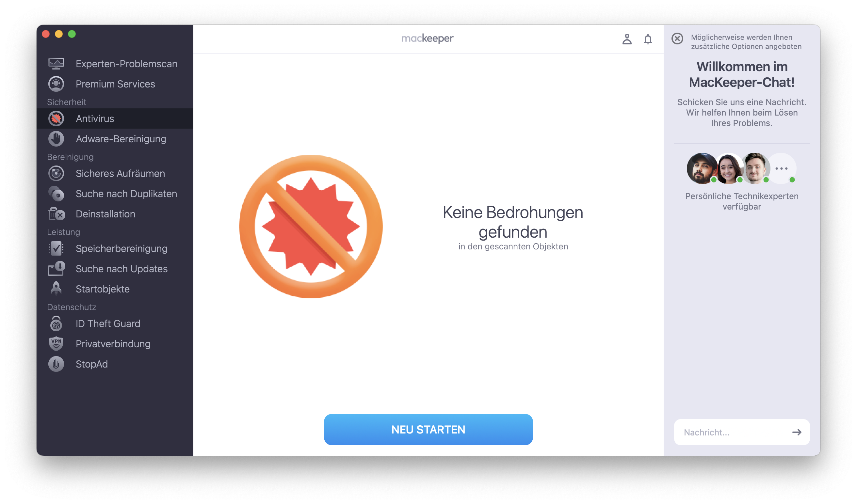Image resolution: width=857 pixels, height=504 pixels.
Task: Open the user account profile icon
Action: (x=627, y=39)
